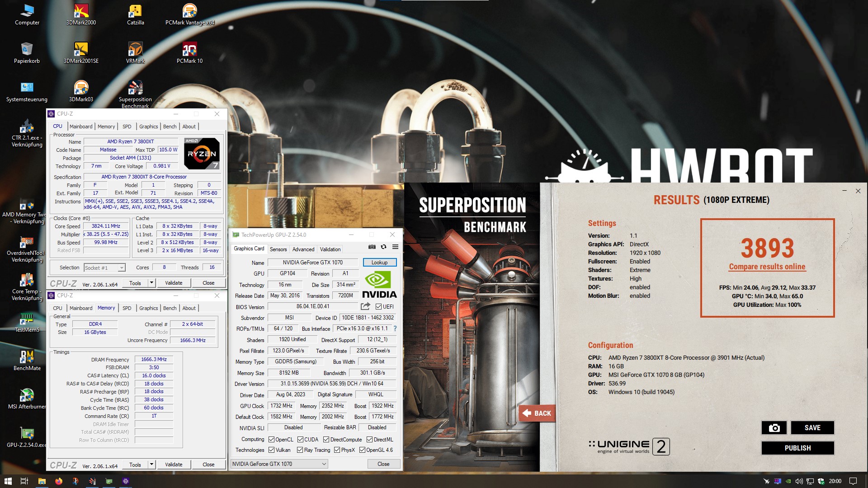Screen dimensions: 868x488
Task: Switch to Sensors tab in GPU-Z
Action: (x=278, y=249)
